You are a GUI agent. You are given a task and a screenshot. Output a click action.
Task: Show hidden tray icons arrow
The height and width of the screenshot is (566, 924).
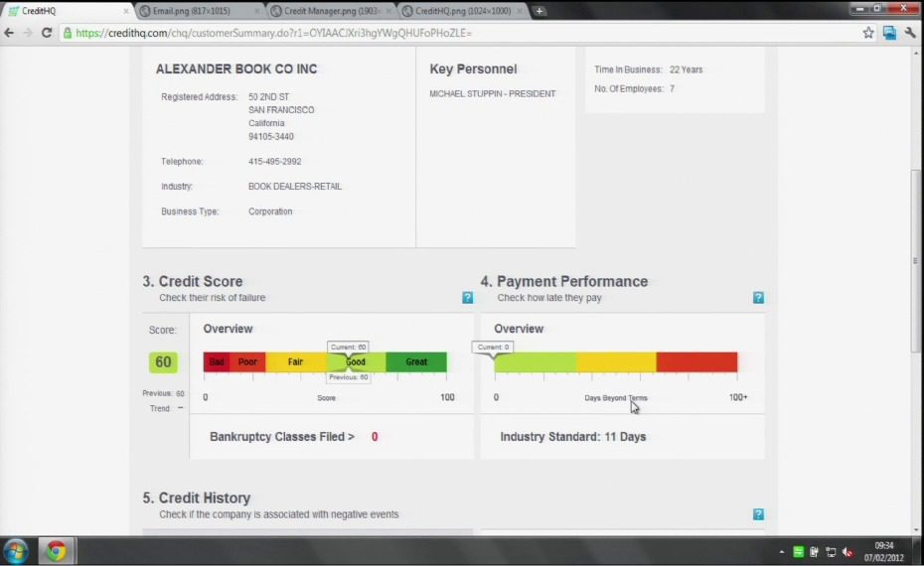click(781, 552)
